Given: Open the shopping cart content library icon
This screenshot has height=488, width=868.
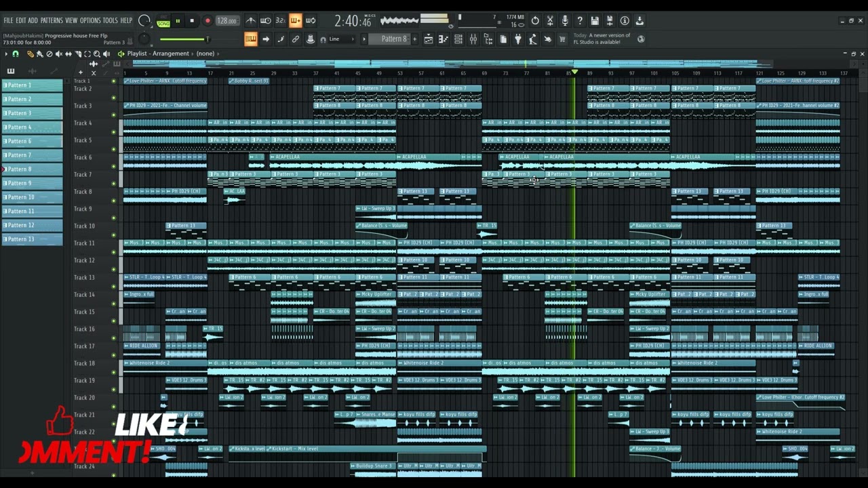Looking at the screenshot, I should click(x=562, y=39).
